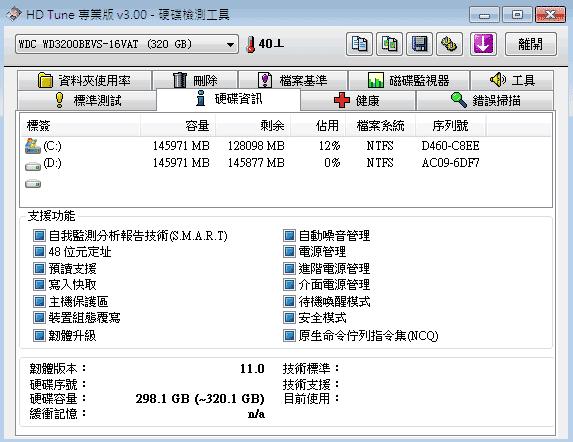This screenshot has height=442, width=573.
Task: Click the copy screenshot to clipboard icon
Action: pos(389,44)
